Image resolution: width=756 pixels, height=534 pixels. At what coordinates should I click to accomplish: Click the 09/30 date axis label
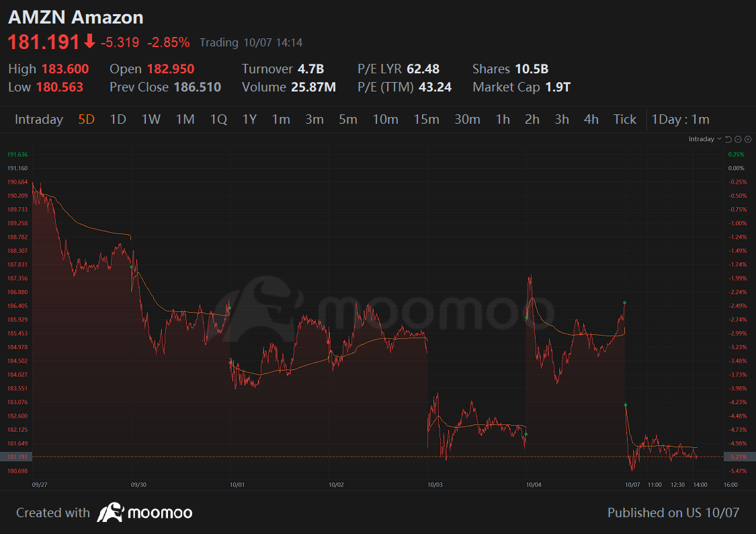pyautogui.click(x=138, y=485)
